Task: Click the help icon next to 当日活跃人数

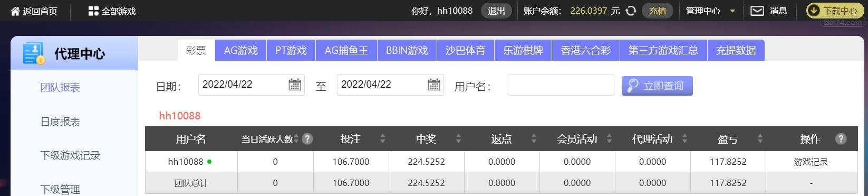Action: 307,139
